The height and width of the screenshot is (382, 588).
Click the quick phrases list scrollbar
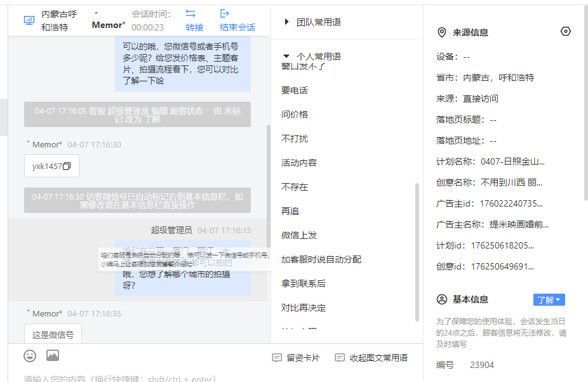coord(417,252)
